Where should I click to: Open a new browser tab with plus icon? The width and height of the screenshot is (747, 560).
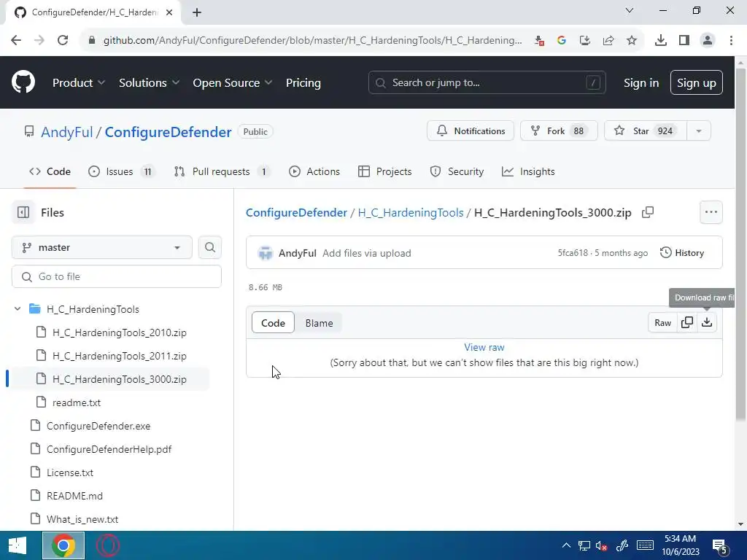pos(197,12)
